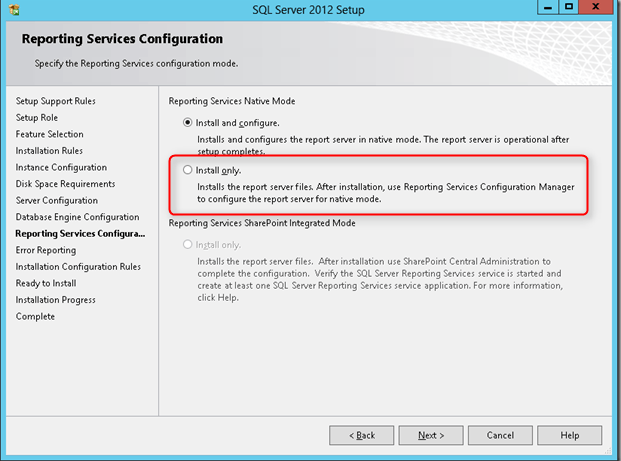621x461 pixels.
Task: Select Database Engine Configuration step
Action: pyautogui.click(x=78, y=217)
